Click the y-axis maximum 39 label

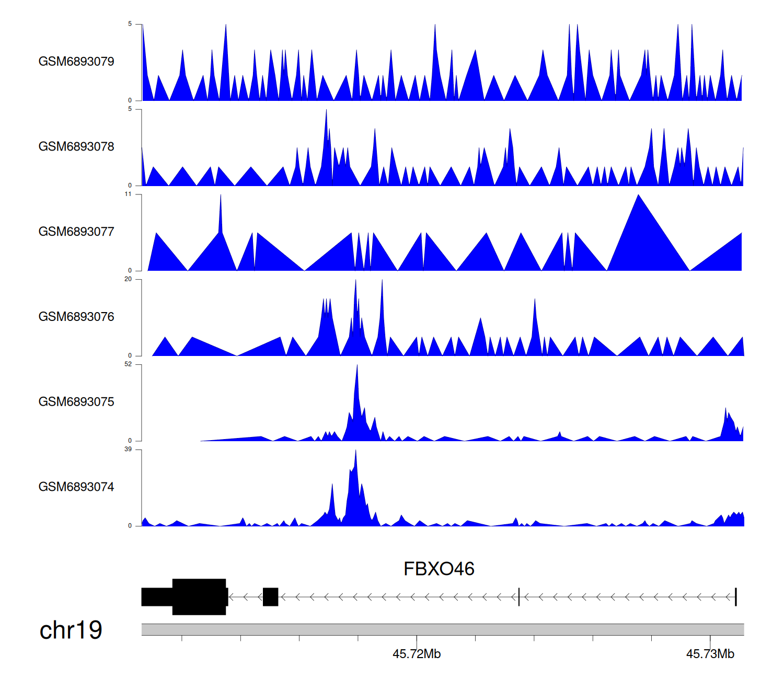(128, 450)
